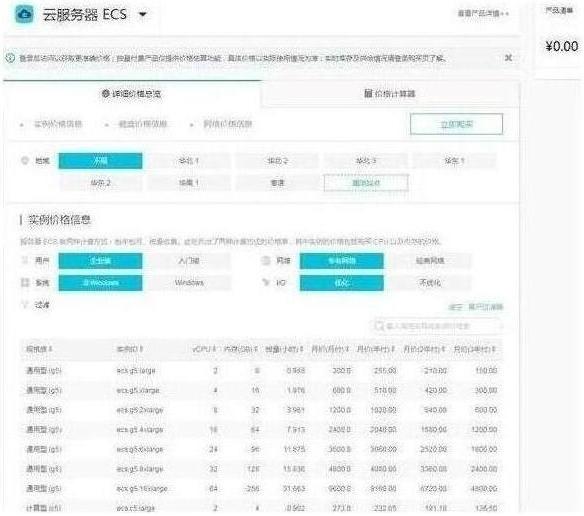Image resolution: width=584 pixels, height=516 pixels.
Task: Click the blue cloud ECS logo icon
Action: click(x=25, y=15)
